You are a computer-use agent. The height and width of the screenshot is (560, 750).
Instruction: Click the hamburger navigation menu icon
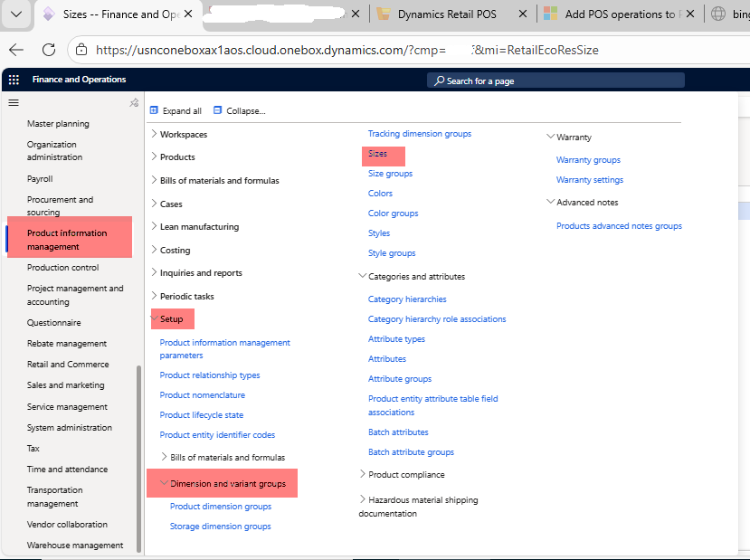(x=14, y=103)
